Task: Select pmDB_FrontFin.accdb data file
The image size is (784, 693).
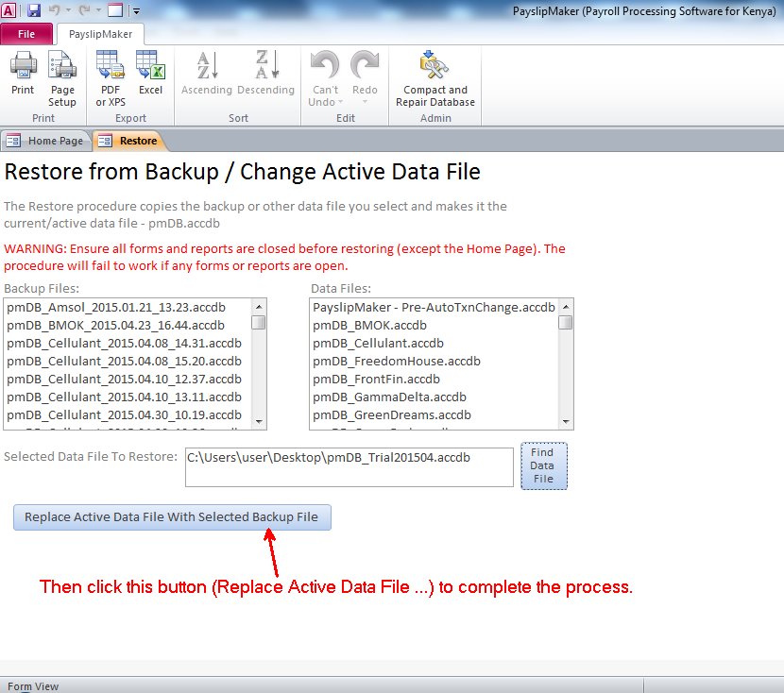Action: [x=434, y=380]
